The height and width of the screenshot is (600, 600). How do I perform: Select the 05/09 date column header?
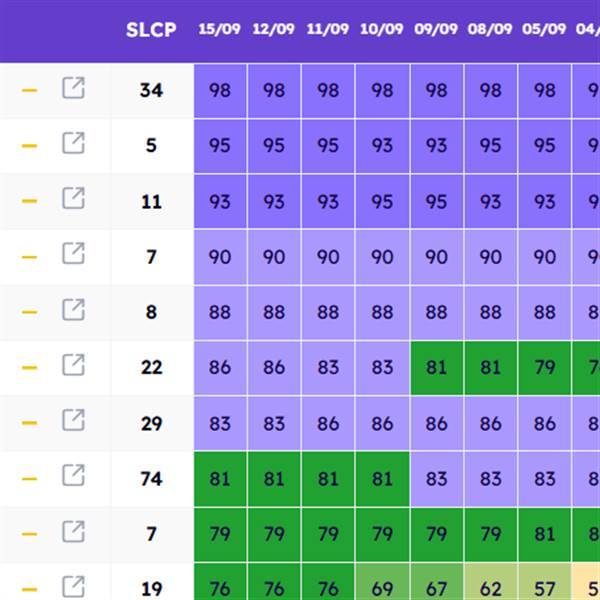click(544, 29)
